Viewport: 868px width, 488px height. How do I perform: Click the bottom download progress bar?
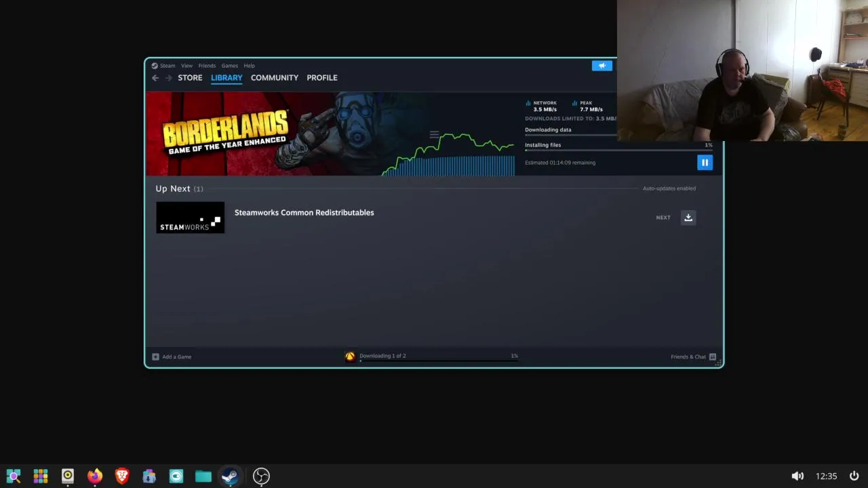pos(439,361)
